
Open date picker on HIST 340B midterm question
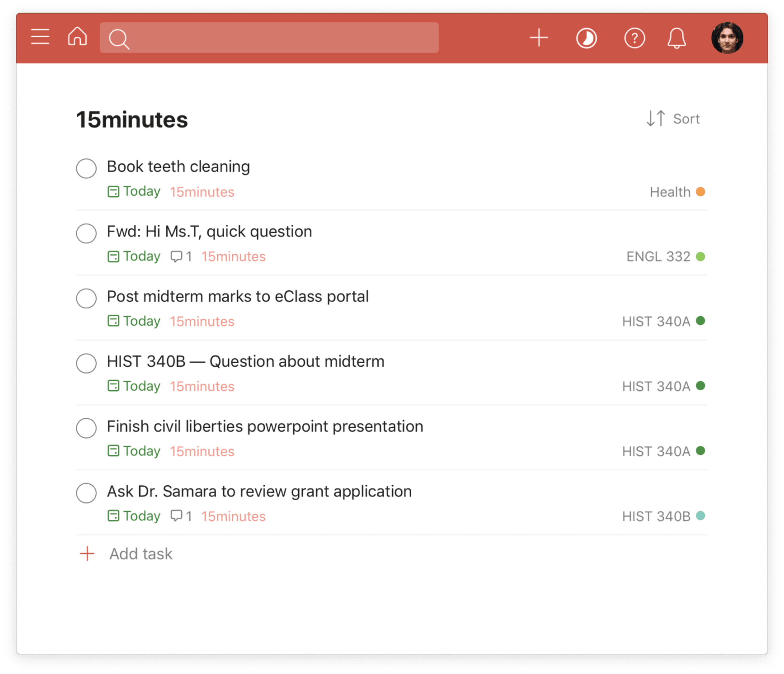pyautogui.click(x=134, y=386)
